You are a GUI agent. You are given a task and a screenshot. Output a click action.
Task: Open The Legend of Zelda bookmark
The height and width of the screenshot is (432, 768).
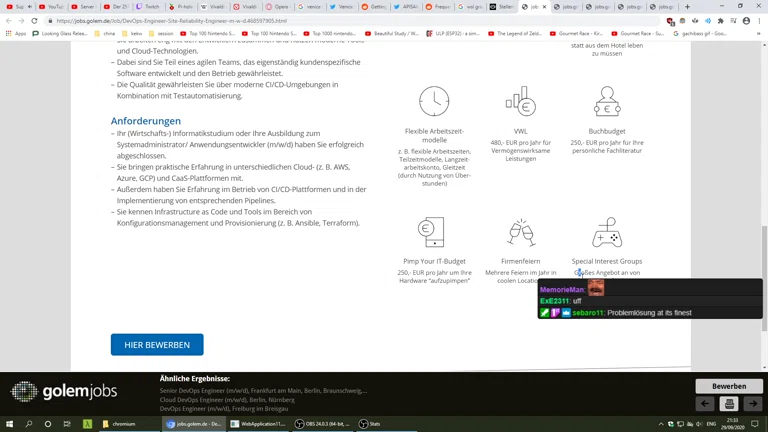point(515,34)
